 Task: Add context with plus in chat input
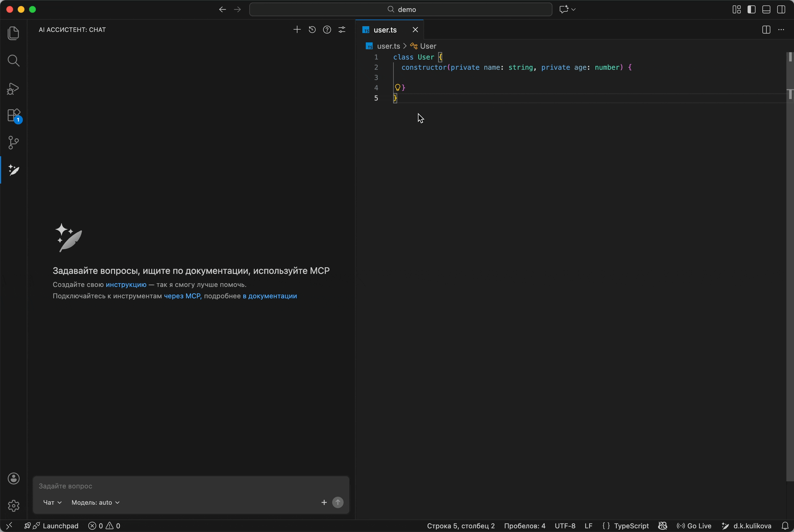(324, 502)
